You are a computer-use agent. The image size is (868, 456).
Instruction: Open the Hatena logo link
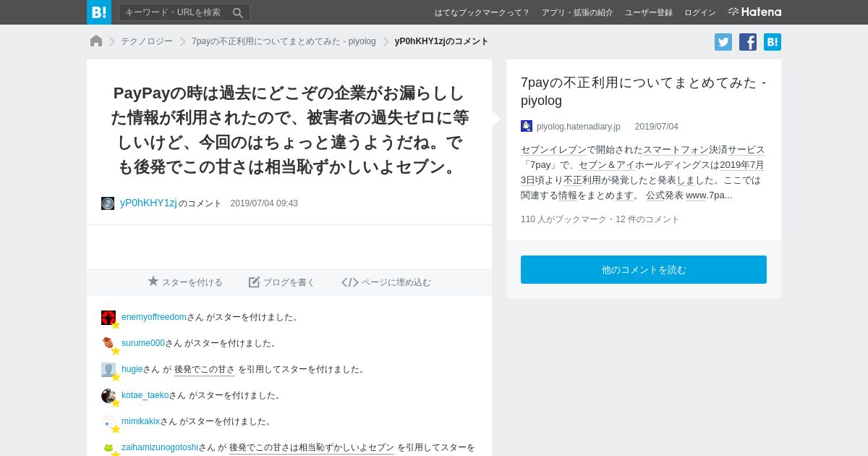point(754,12)
